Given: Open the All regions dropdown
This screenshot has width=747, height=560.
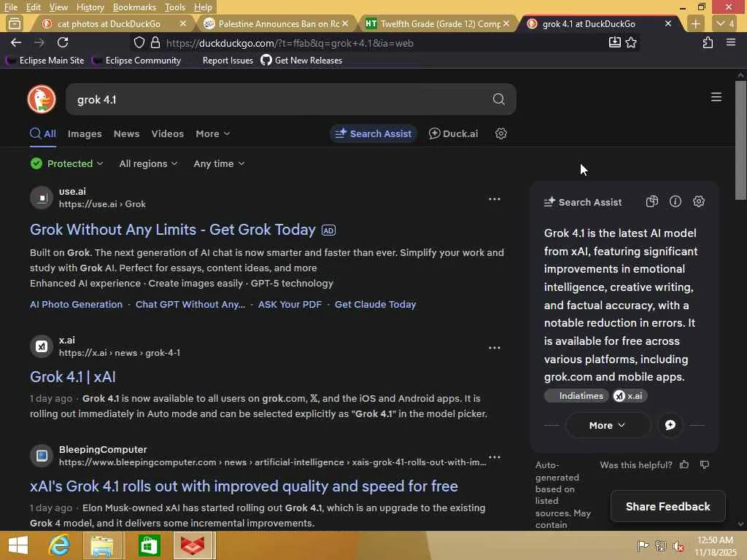Looking at the screenshot, I should [x=148, y=164].
